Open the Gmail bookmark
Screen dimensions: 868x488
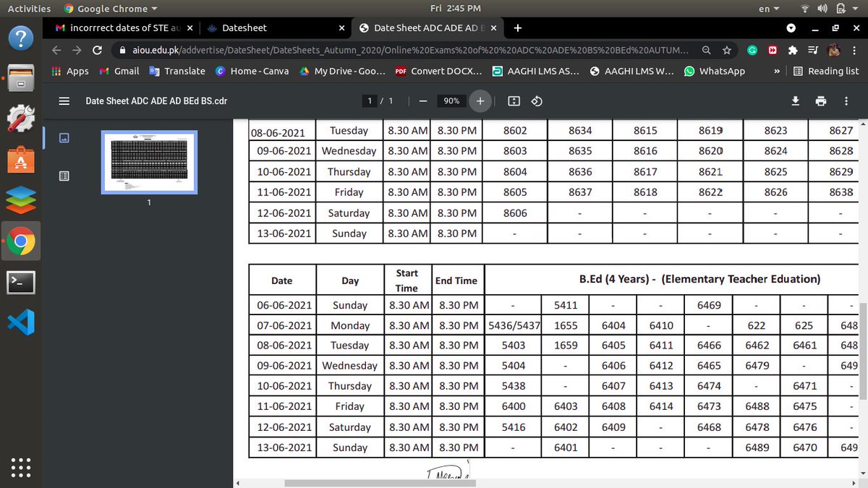click(x=119, y=71)
